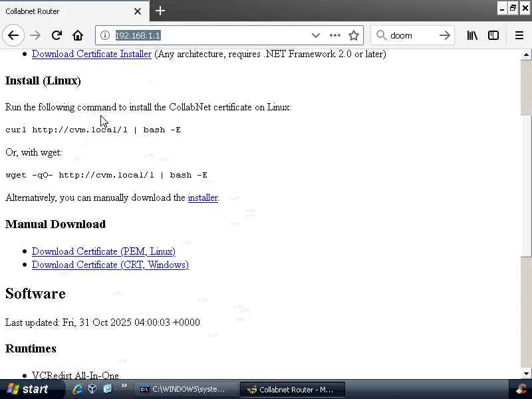
Task: Select the wget command line text
Action: (x=106, y=175)
